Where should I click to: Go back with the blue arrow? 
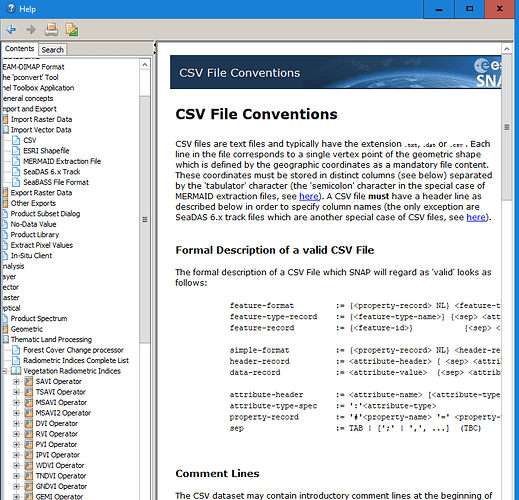tap(11, 30)
